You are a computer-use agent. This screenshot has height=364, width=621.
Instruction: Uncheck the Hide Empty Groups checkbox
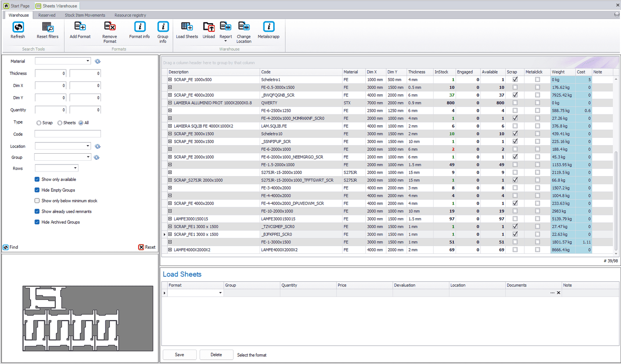37,190
